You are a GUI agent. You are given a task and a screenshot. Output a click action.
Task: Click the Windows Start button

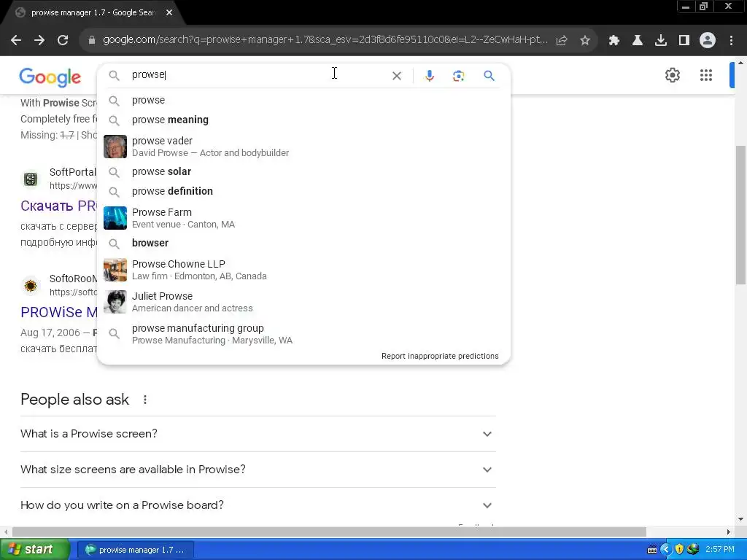pos(35,550)
